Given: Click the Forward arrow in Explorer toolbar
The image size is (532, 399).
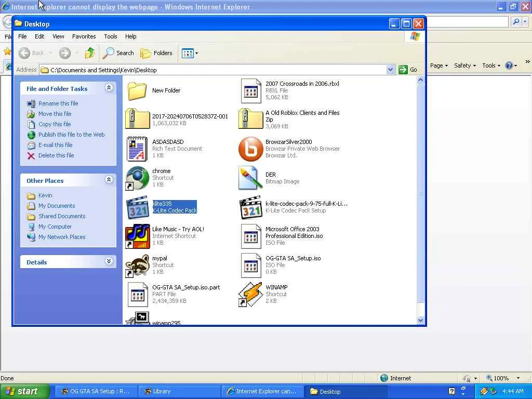Looking at the screenshot, I should tap(65, 53).
